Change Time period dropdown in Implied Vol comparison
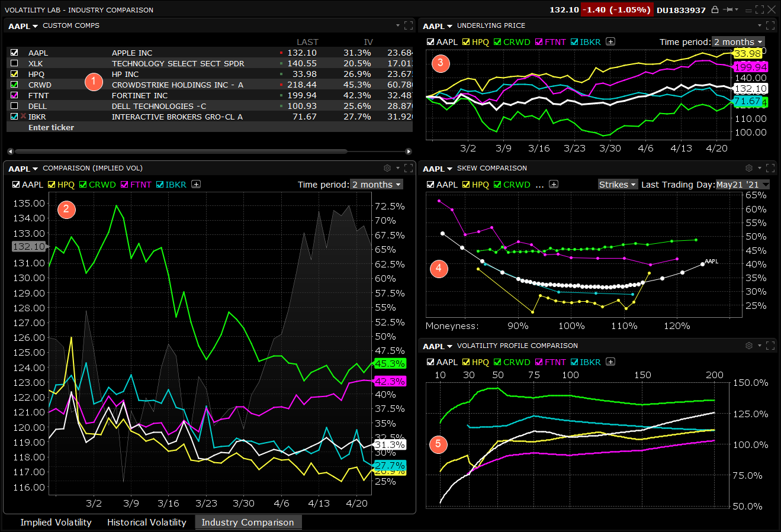 pos(376,185)
